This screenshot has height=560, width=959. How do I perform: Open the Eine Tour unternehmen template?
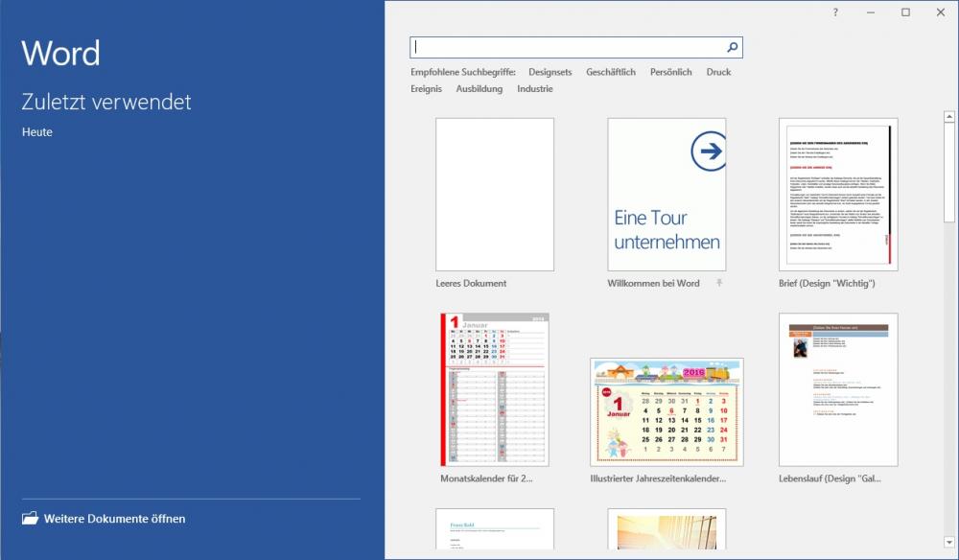click(x=667, y=195)
